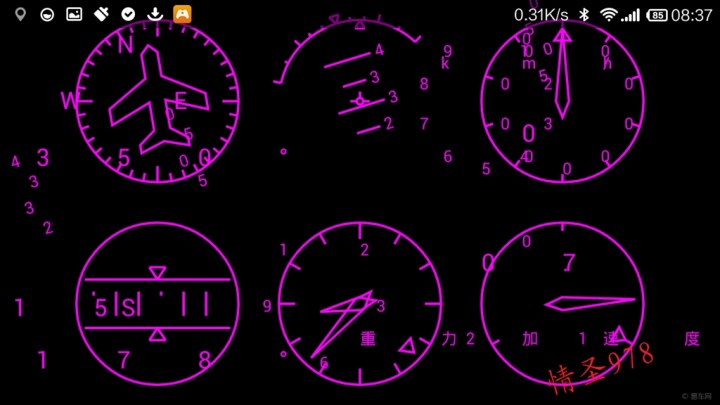720x405 pixels.
Task: Tap the location pin status icon
Action: coord(21,14)
